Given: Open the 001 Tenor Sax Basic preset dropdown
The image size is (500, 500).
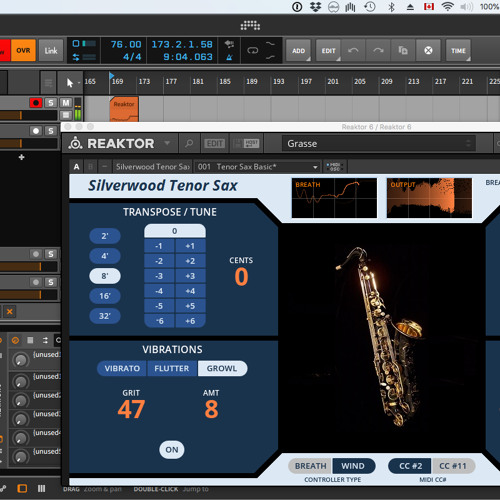Looking at the screenshot, I should click(257, 167).
